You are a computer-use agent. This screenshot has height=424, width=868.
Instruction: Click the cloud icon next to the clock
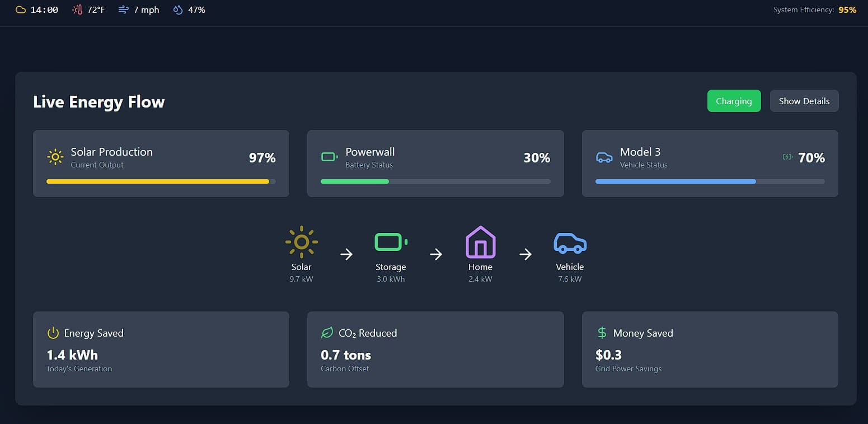pyautogui.click(x=21, y=9)
